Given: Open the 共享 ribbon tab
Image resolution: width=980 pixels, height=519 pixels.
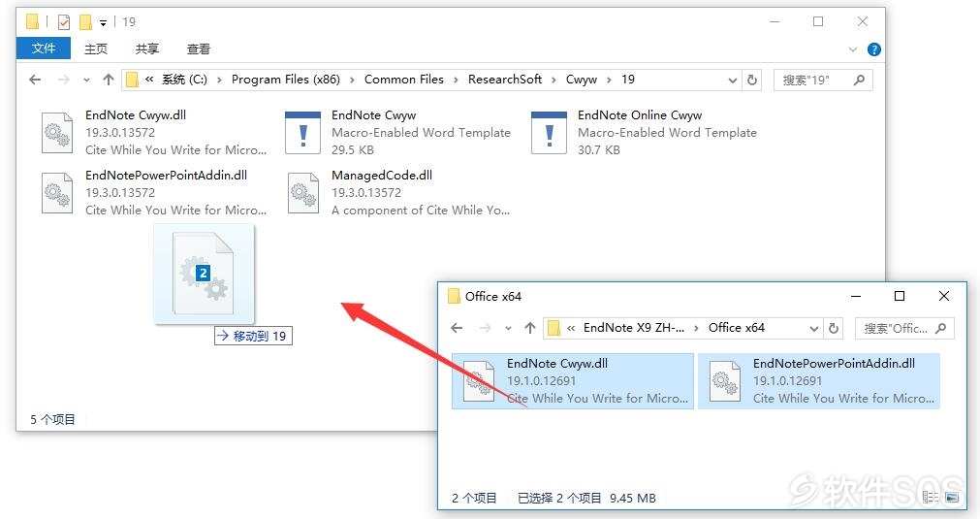Looking at the screenshot, I should point(147,49).
